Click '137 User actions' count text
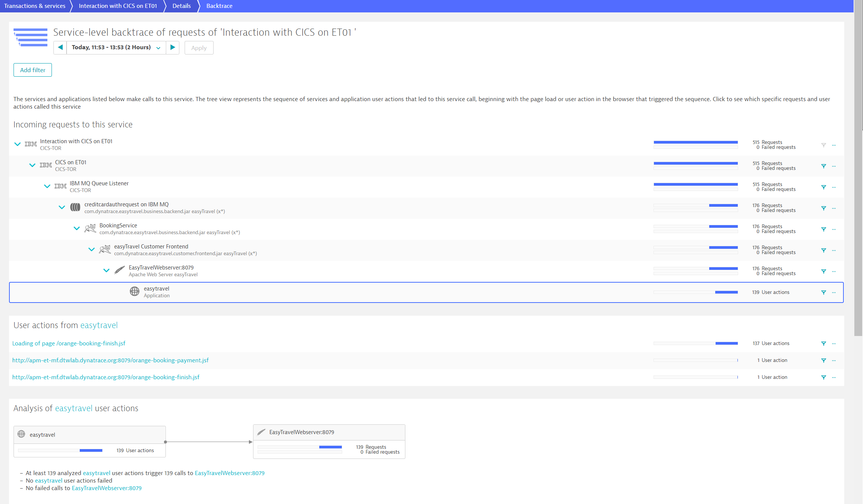 tap(771, 344)
